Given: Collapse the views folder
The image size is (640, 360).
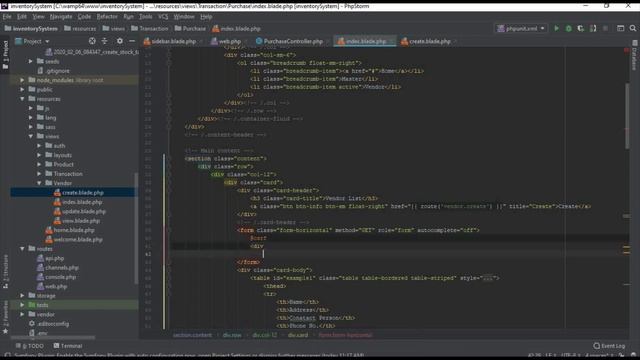Looking at the screenshot, I should pos(31,136).
